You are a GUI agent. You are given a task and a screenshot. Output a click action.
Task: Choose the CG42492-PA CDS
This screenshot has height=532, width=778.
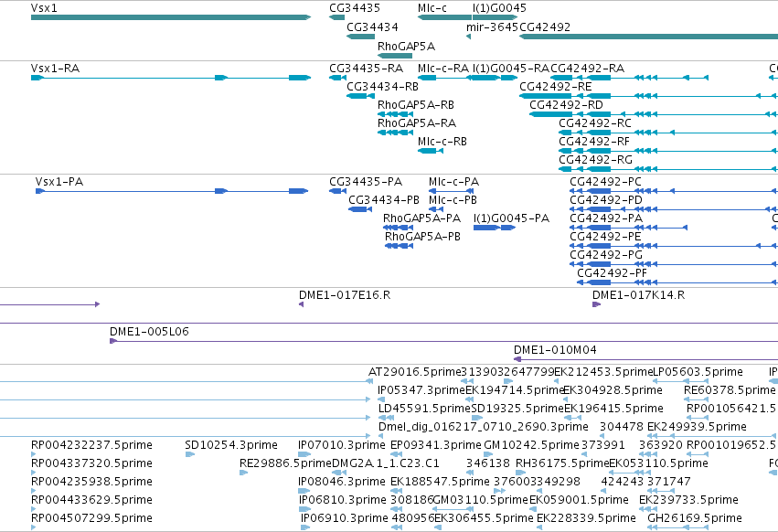[x=629, y=228]
